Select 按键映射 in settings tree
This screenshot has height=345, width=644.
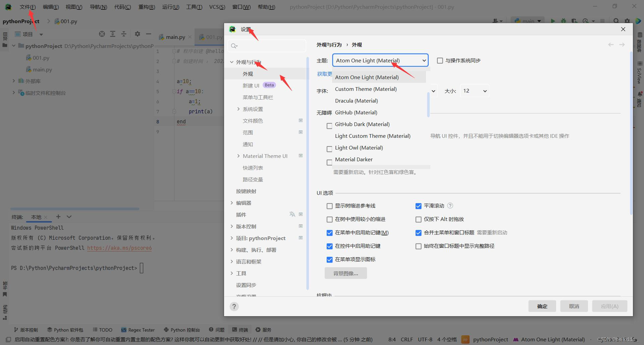(x=246, y=191)
